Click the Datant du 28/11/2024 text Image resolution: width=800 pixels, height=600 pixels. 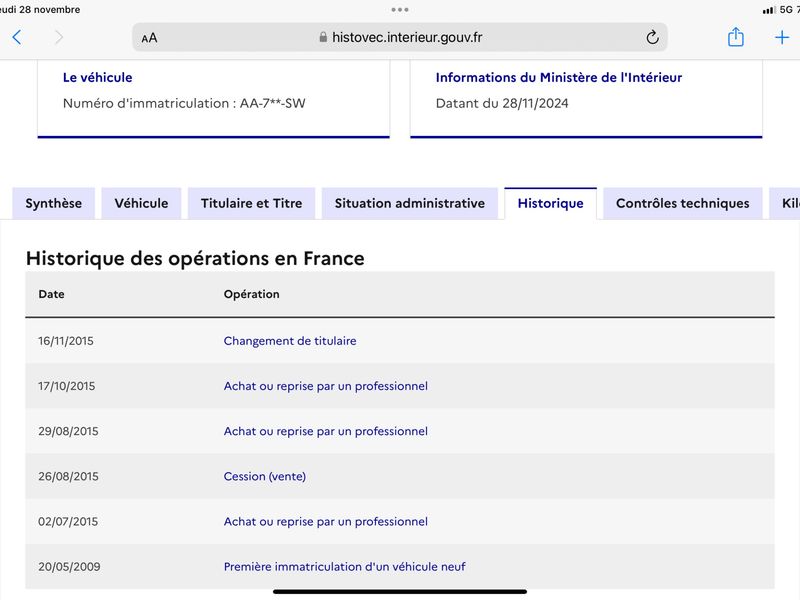tap(502, 104)
